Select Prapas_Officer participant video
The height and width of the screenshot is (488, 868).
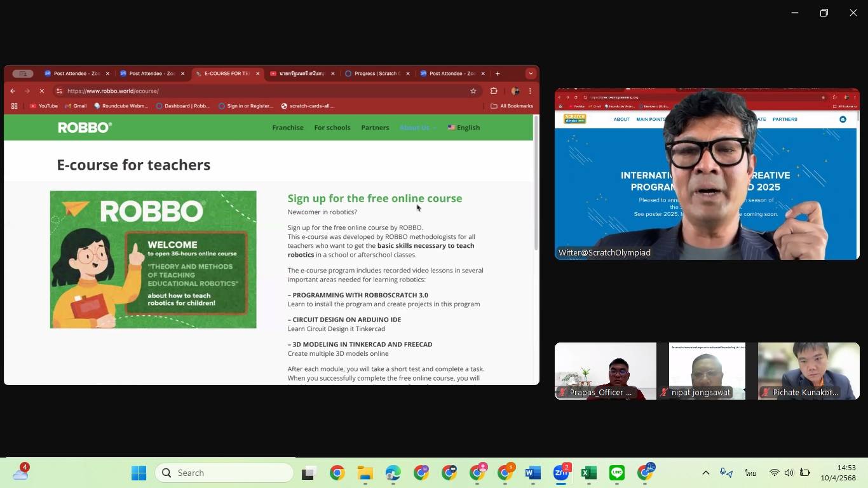pos(606,371)
